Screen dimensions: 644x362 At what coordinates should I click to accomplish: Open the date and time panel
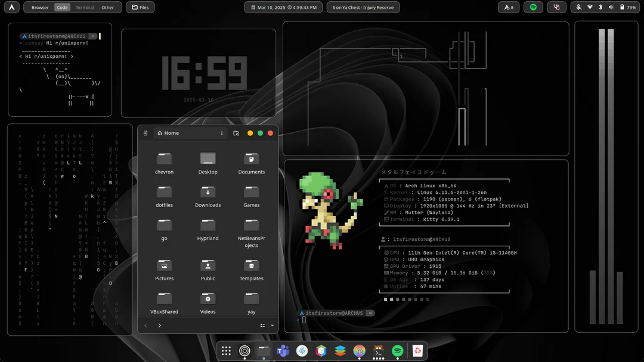click(x=283, y=7)
